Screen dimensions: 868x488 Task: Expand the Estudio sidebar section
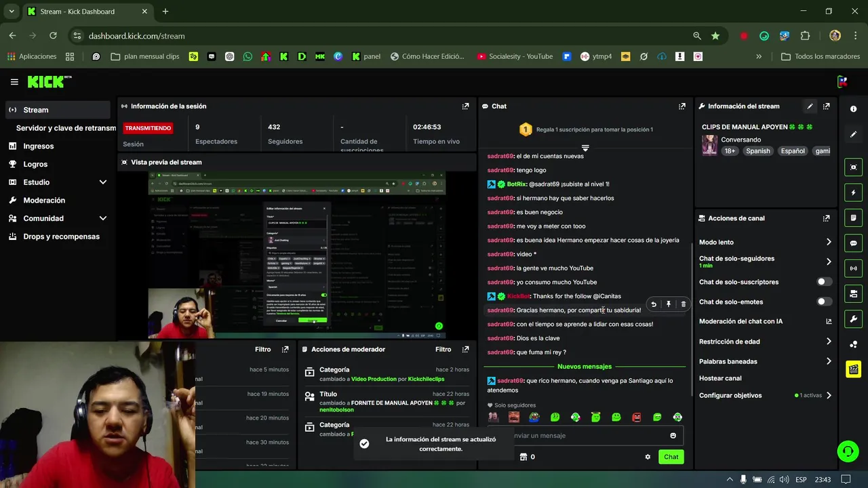pyautogui.click(x=103, y=182)
